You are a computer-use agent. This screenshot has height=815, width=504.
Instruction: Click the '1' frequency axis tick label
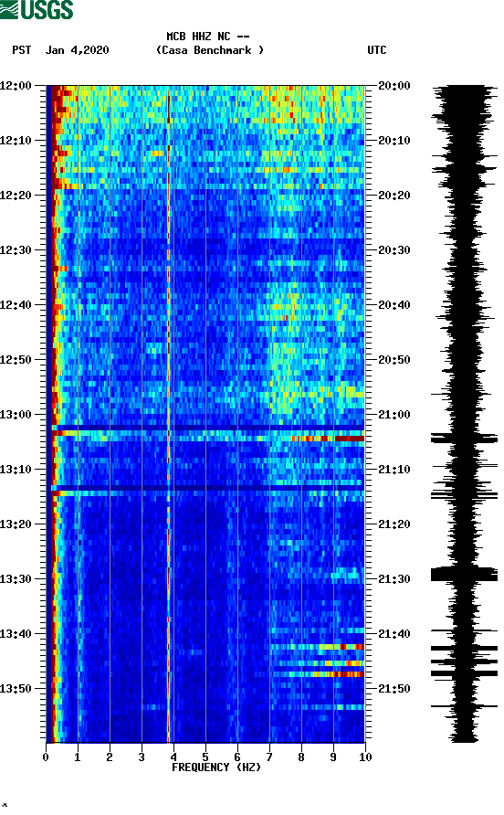pyautogui.click(x=78, y=757)
